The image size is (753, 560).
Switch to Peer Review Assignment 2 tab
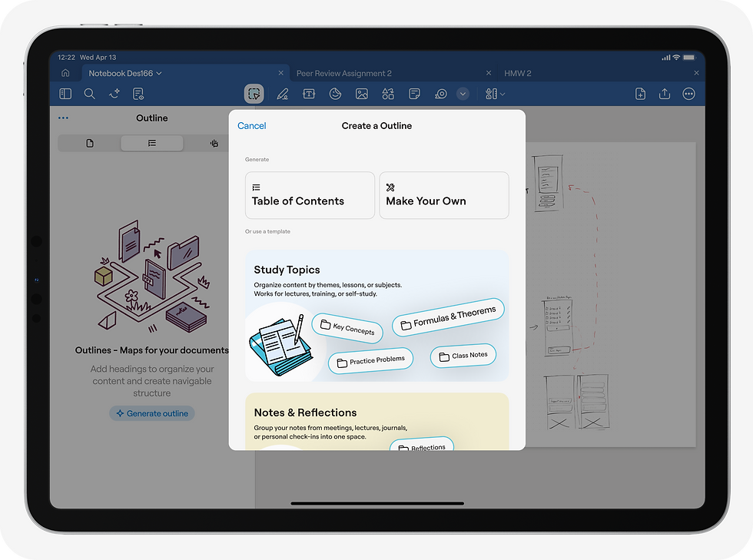[344, 73]
